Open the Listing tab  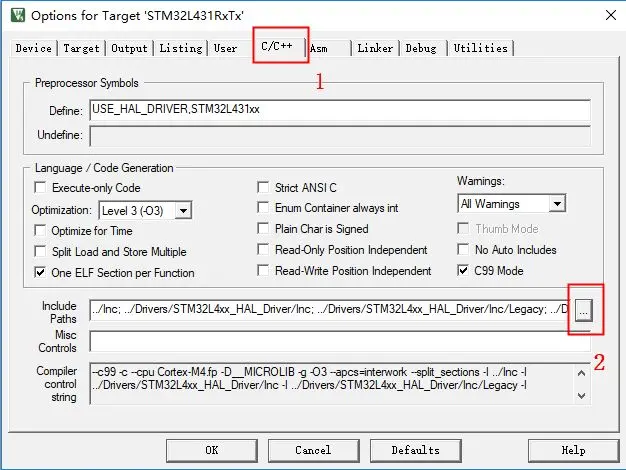(x=181, y=48)
